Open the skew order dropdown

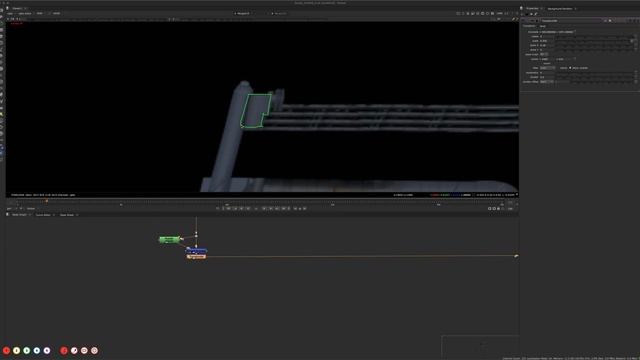coord(544,54)
